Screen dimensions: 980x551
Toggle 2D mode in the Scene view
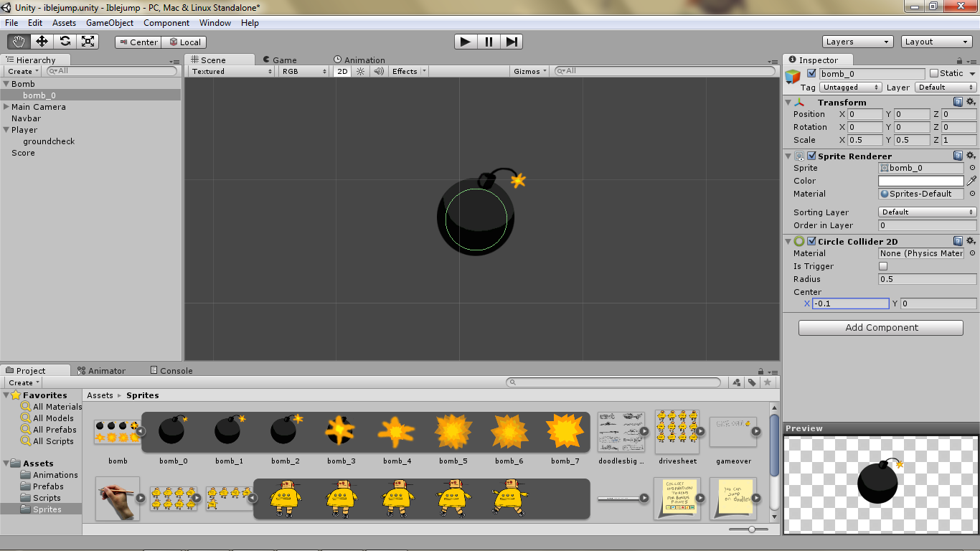click(342, 71)
